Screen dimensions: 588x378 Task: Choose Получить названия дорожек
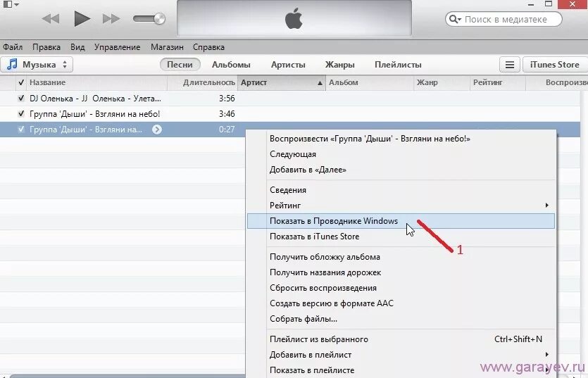click(401, 272)
